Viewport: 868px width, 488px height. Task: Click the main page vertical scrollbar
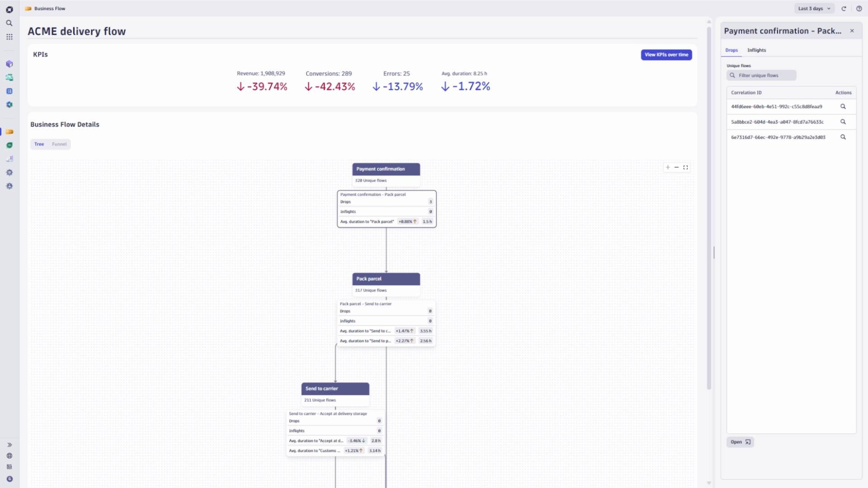[709, 208]
